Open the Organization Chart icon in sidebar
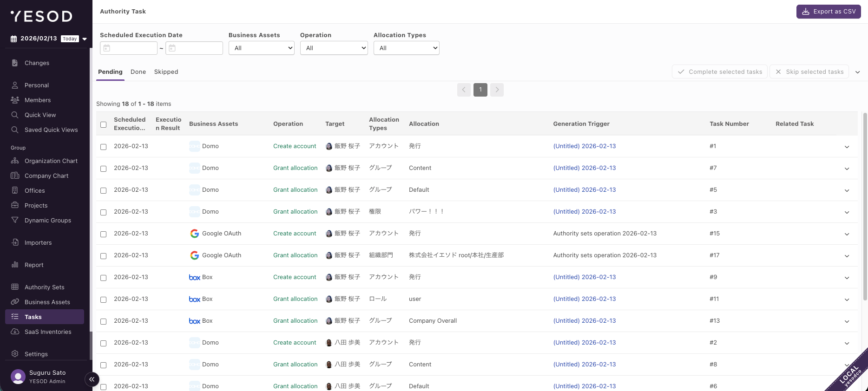 pyautogui.click(x=15, y=161)
